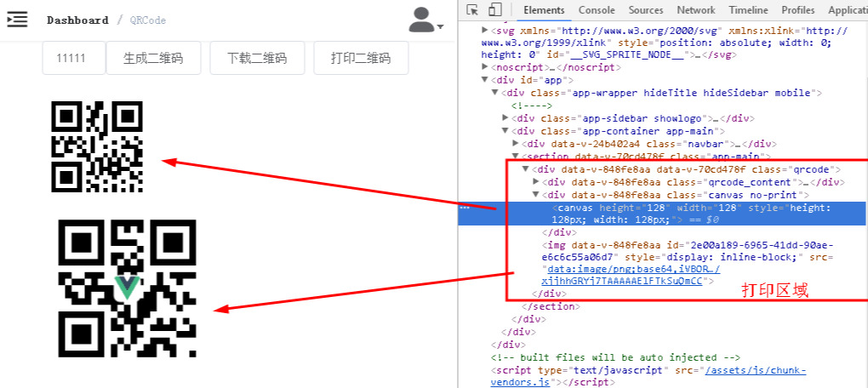Expand the app-sidebar showlogo div
868x388 pixels.
point(505,118)
